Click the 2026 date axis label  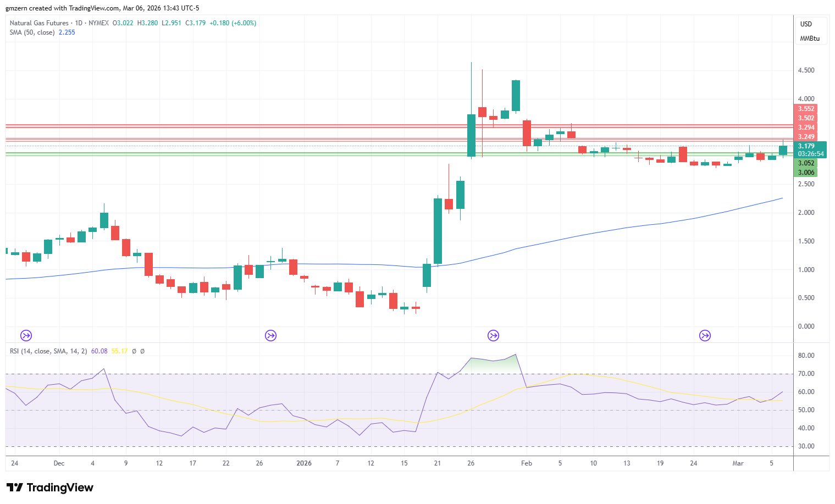click(304, 463)
